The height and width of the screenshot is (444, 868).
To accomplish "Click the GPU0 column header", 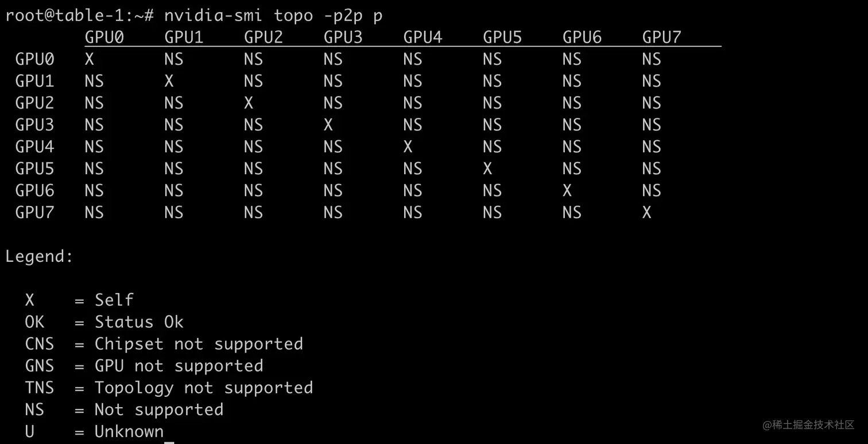I will click(104, 37).
